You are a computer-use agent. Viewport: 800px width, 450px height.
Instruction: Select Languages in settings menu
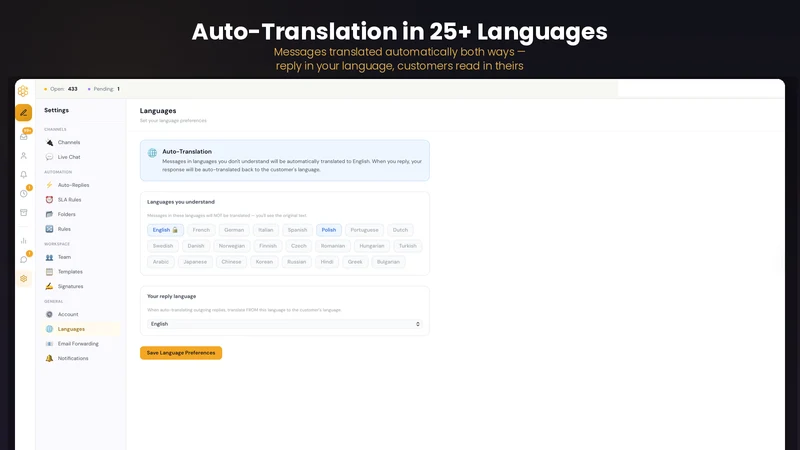tap(81, 329)
